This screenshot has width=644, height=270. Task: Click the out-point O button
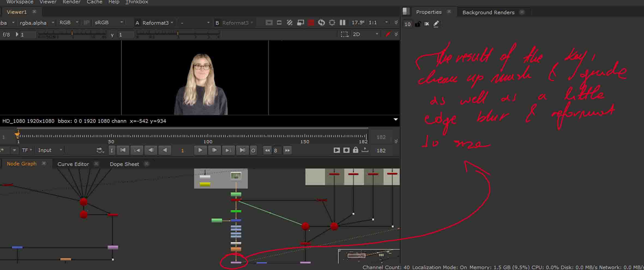(253, 151)
